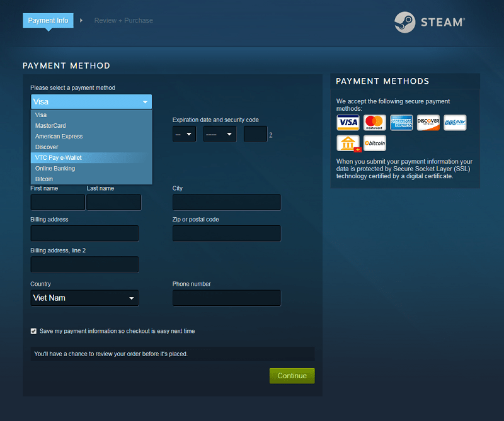Click the City input field

pos(227,202)
